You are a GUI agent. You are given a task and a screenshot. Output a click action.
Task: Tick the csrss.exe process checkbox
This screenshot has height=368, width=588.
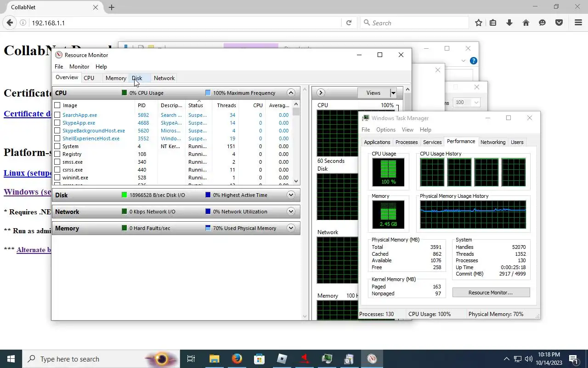click(x=57, y=170)
